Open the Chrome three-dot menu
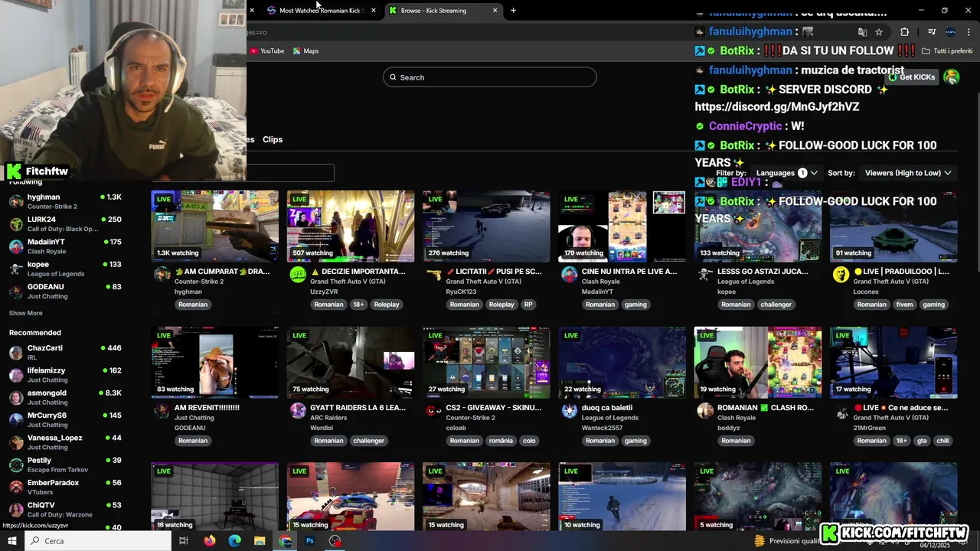The image size is (980, 551). click(969, 32)
